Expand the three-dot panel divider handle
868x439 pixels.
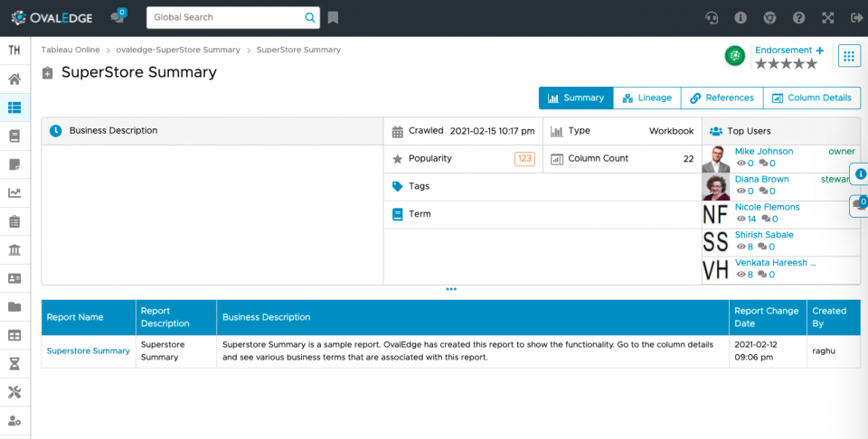pos(451,289)
